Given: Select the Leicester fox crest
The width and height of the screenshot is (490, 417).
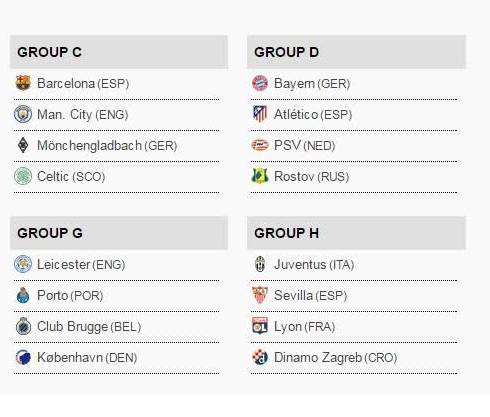Looking at the screenshot, I should 23,264.
